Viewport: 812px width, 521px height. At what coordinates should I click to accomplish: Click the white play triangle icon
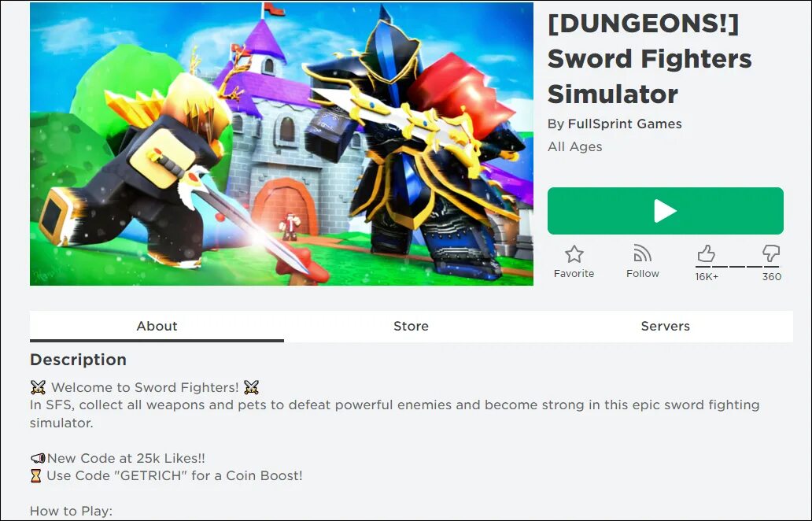pyautogui.click(x=666, y=211)
